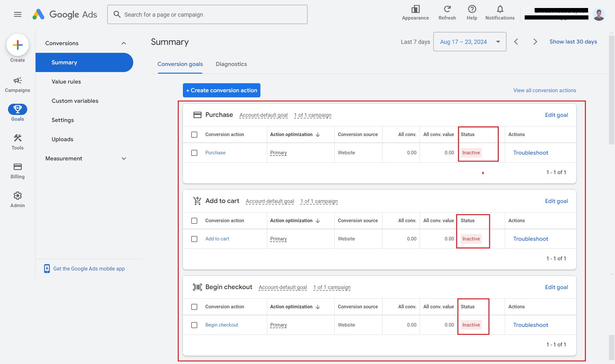Open Primary optimization for Purchase
Viewport: 615px width, 364px height.
(x=278, y=153)
